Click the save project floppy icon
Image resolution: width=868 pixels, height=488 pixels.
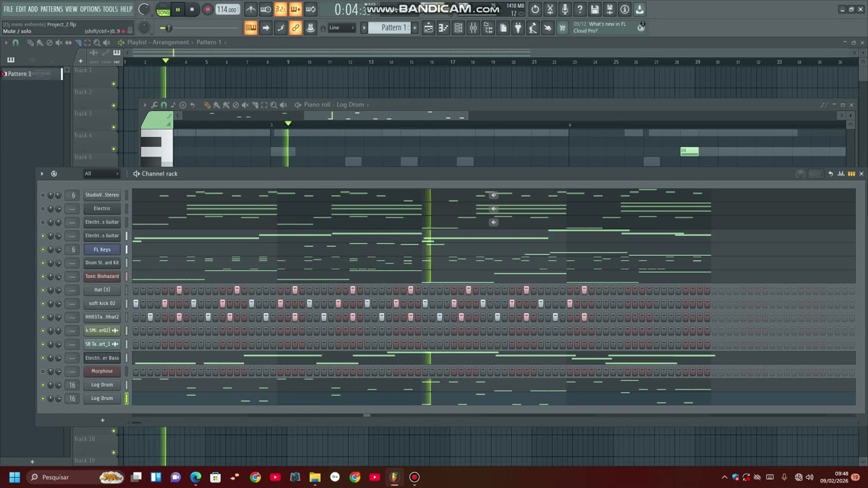pyautogui.click(x=595, y=9)
